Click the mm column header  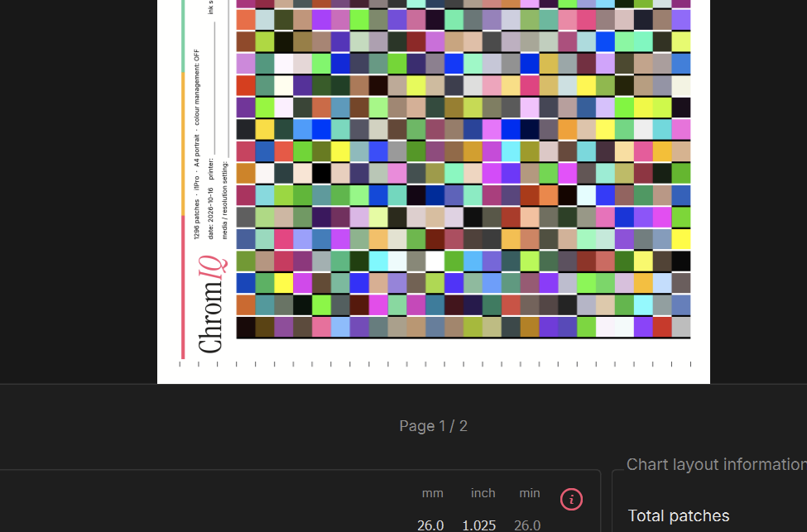432,493
